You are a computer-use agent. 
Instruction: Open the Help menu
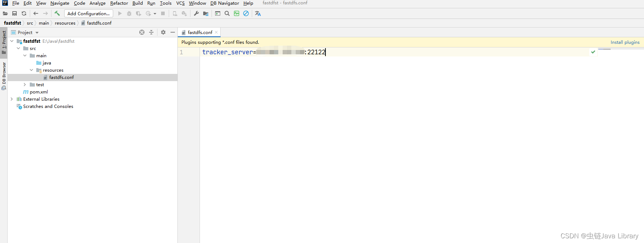[248, 3]
